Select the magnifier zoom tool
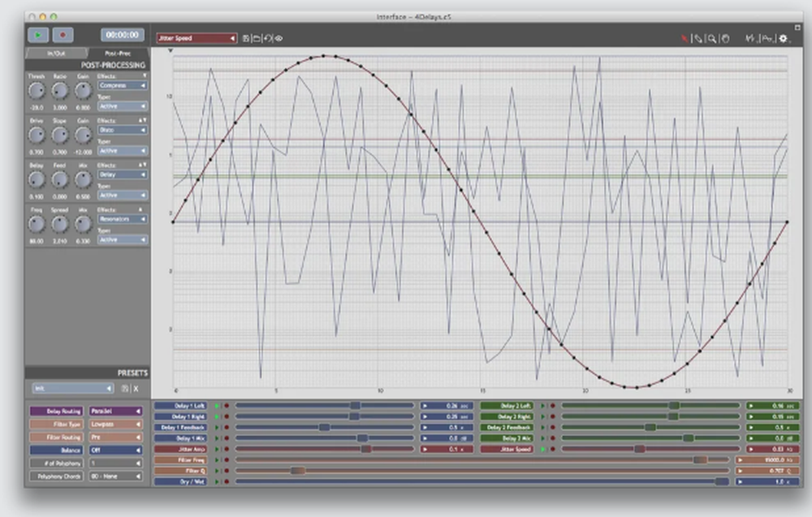Viewport: 812px width, 517px height. [x=712, y=38]
